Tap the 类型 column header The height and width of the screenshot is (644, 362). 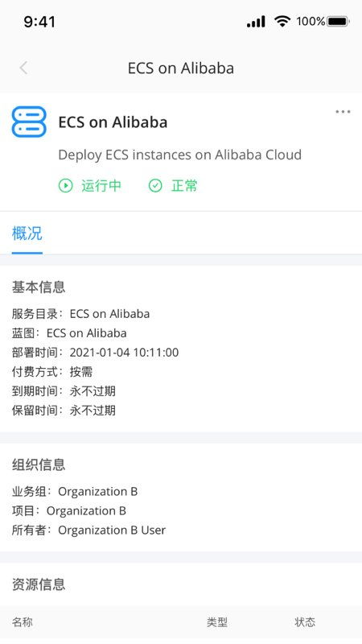tap(217, 622)
